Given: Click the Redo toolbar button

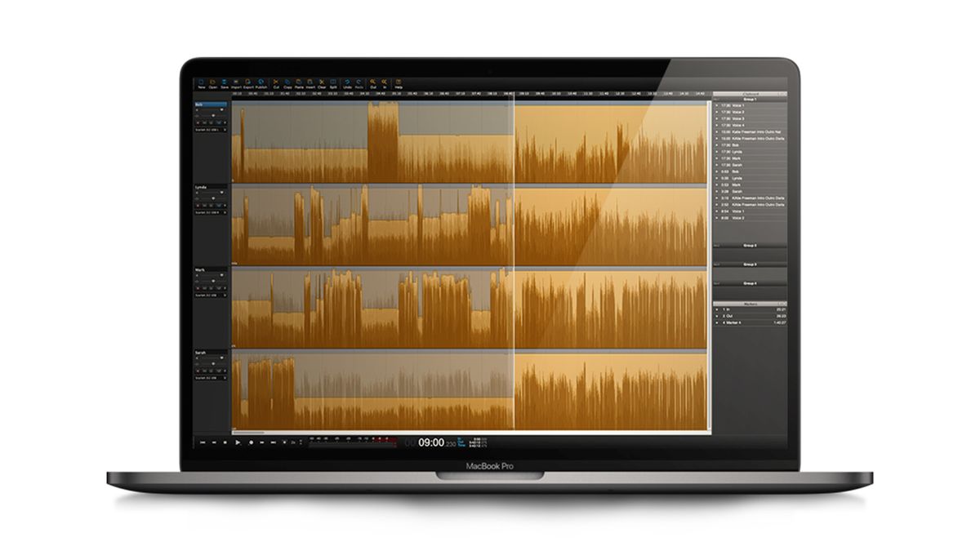Looking at the screenshot, I should 359,82.
